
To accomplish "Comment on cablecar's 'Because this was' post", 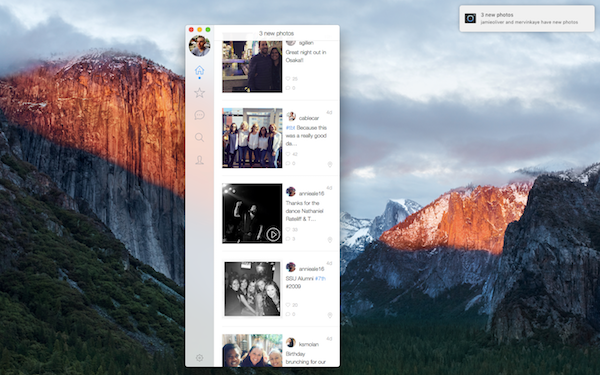I will [x=288, y=163].
